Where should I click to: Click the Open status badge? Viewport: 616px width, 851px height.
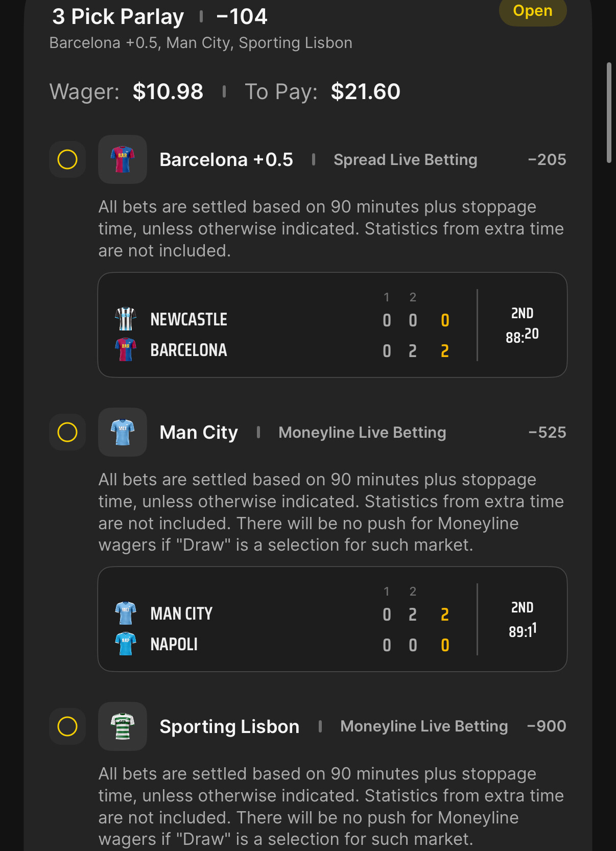(x=532, y=11)
